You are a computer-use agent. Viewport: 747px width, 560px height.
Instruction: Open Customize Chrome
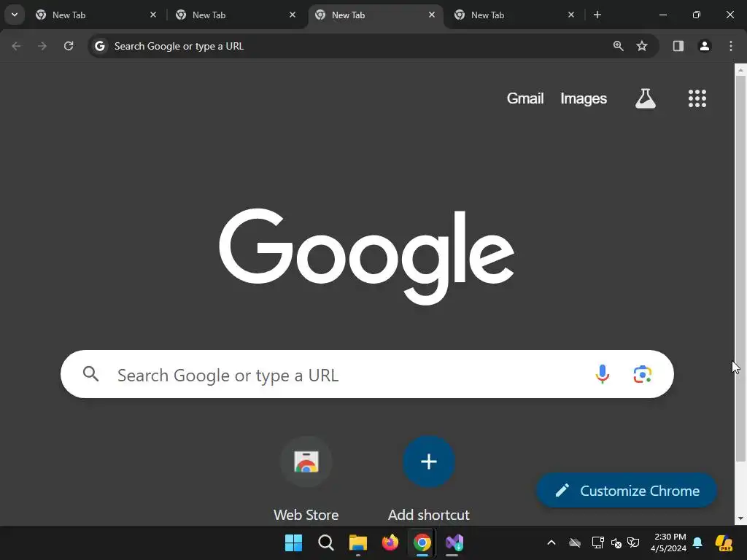pyautogui.click(x=627, y=491)
